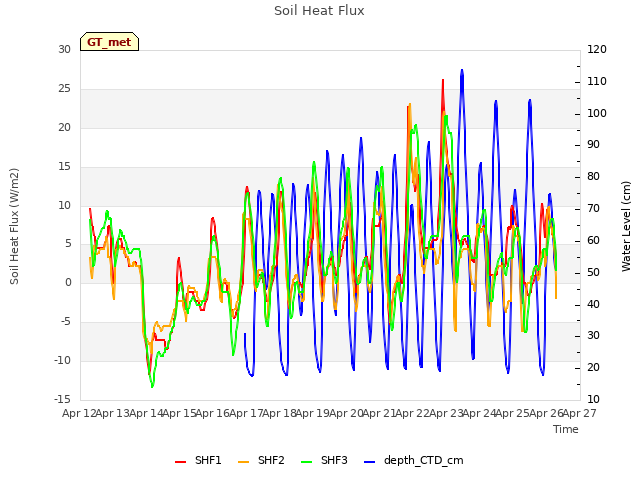
Task: Click the green SHF3 legend marker
Action: (x=306, y=462)
